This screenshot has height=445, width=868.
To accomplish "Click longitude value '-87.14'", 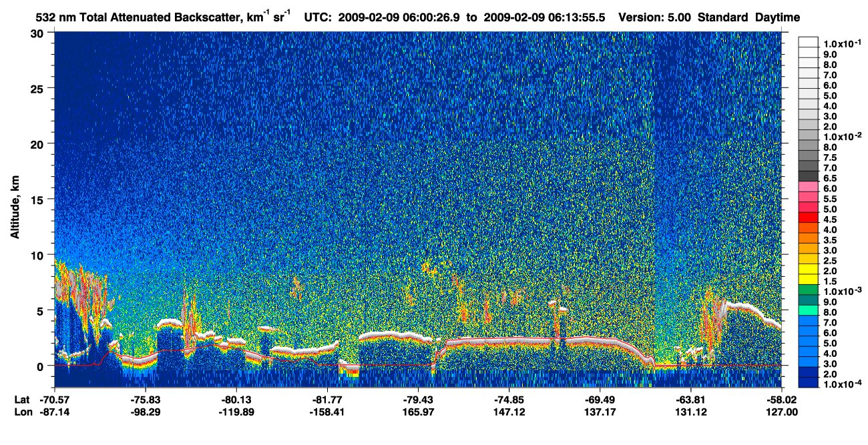I will click(x=55, y=412).
